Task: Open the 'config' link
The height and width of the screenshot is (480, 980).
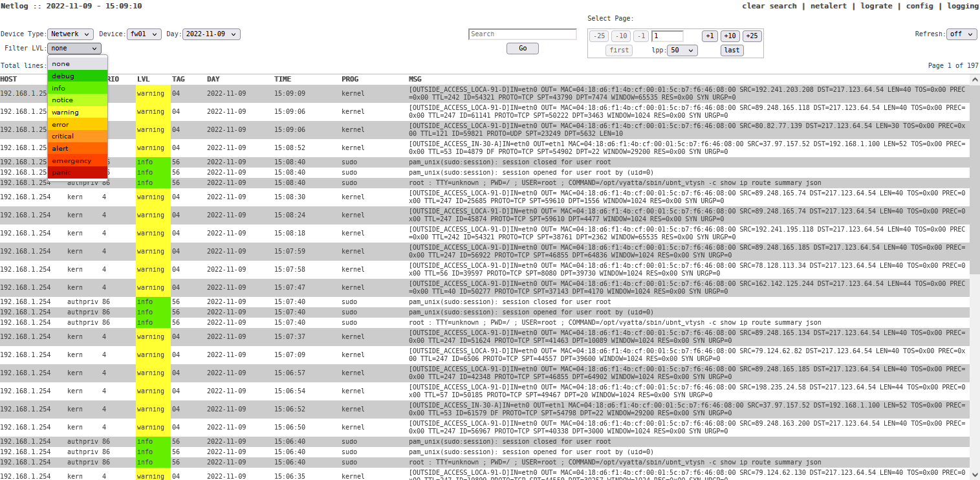Action: pyautogui.click(x=919, y=6)
